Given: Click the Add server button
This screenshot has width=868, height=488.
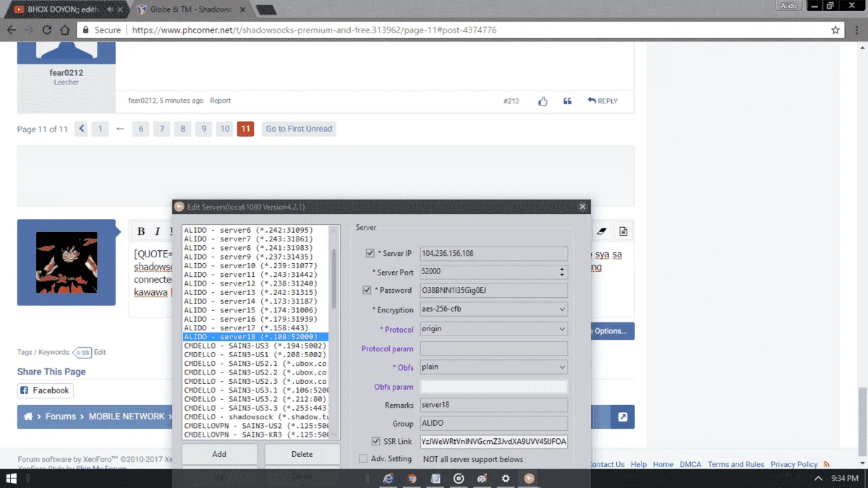Looking at the screenshot, I should click(x=219, y=454).
